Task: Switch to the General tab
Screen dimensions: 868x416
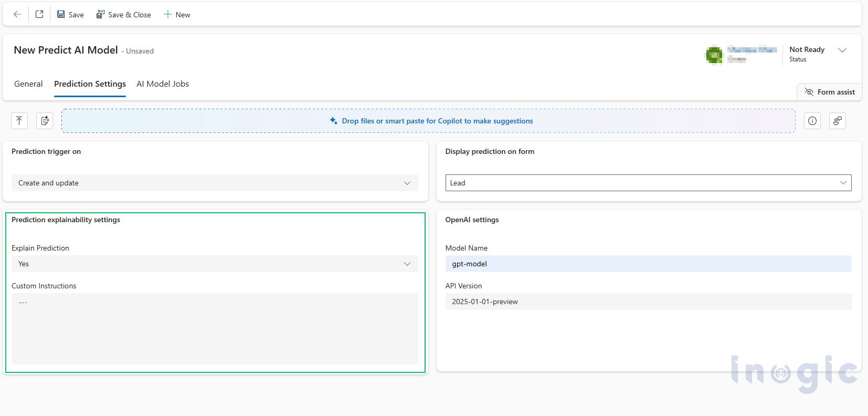Action: coord(28,84)
